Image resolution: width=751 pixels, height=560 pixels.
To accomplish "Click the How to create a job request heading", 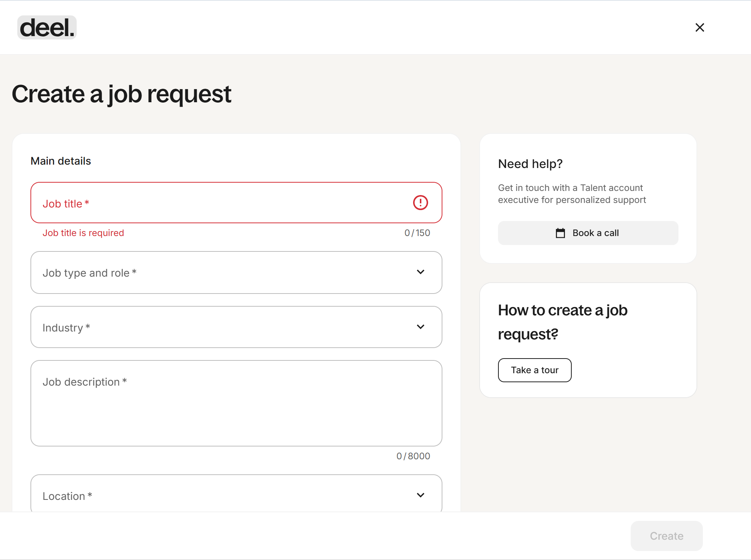I will pyautogui.click(x=562, y=322).
